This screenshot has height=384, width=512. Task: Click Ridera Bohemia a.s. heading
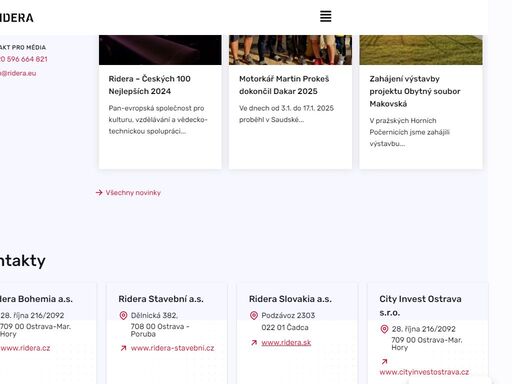[36, 299]
